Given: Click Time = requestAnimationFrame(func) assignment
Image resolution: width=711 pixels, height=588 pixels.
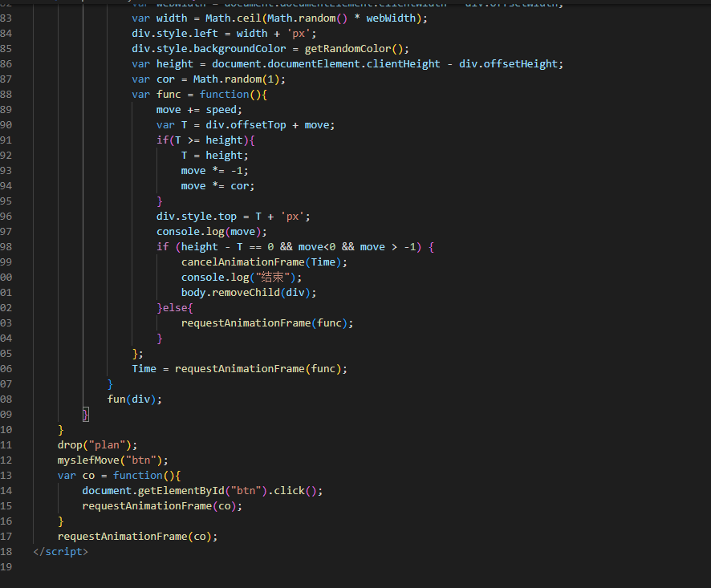Looking at the screenshot, I should point(240,369).
